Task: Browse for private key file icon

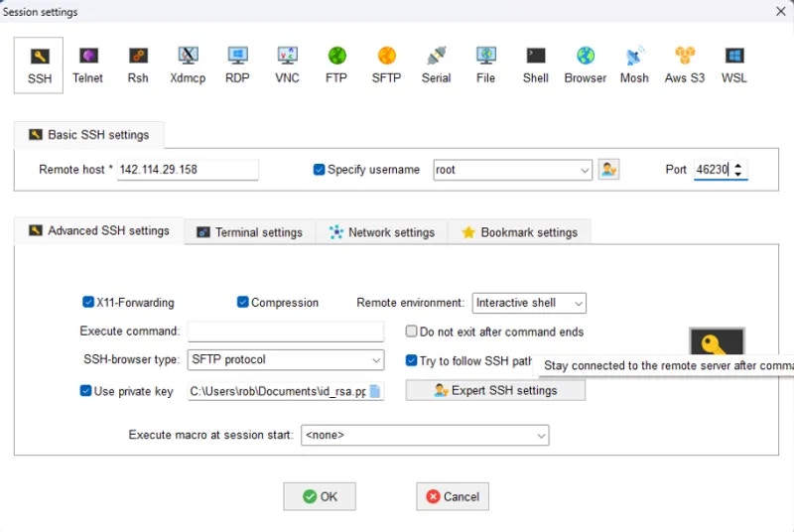Action: (375, 391)
